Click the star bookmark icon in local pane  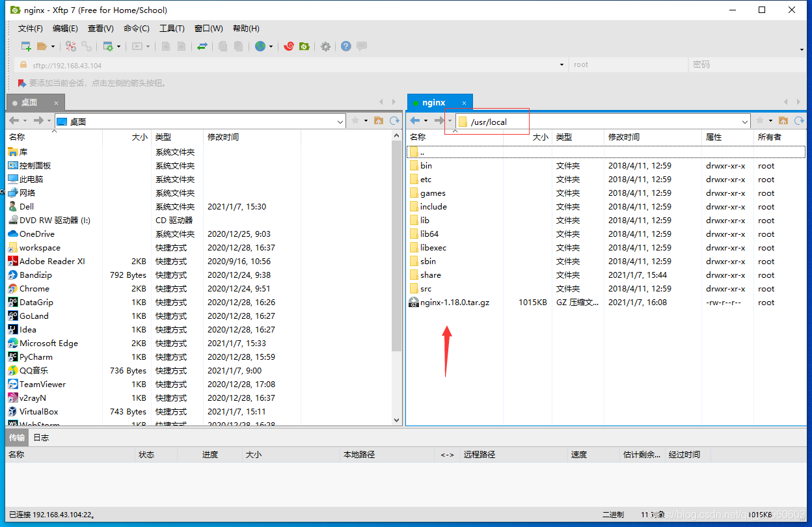click(x=355, y=120)
